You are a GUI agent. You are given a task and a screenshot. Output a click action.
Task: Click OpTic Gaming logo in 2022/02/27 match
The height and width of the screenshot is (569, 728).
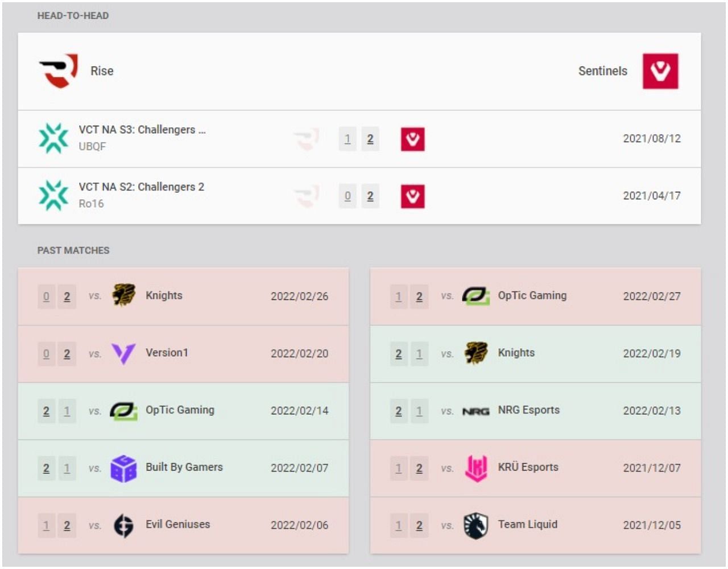[476, 296]
